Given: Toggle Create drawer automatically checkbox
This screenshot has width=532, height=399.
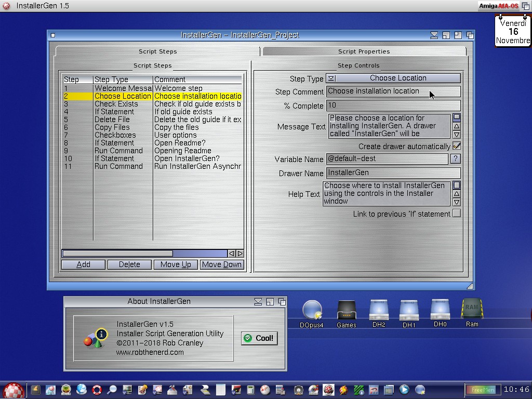Looking at the screenshot, I should (x=457, y=146).
